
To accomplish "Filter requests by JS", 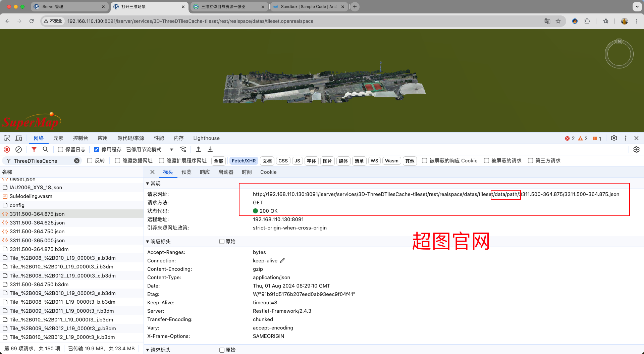I will click(298, 161).
